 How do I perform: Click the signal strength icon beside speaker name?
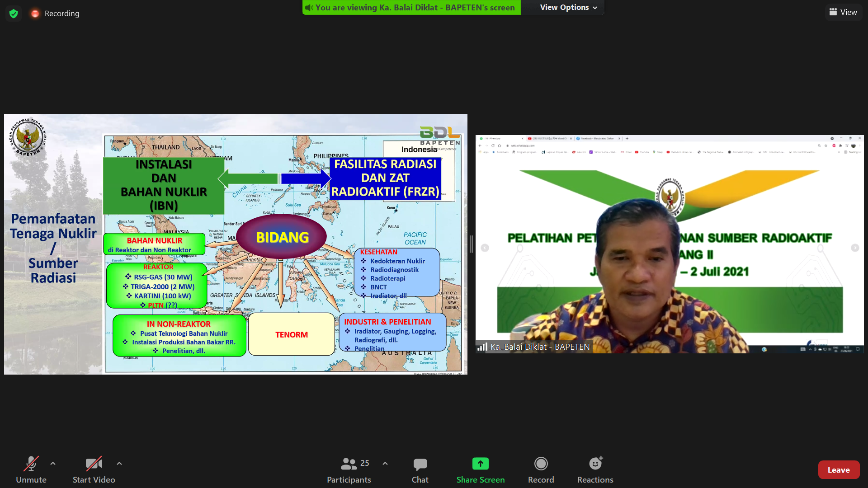[482, 347]
